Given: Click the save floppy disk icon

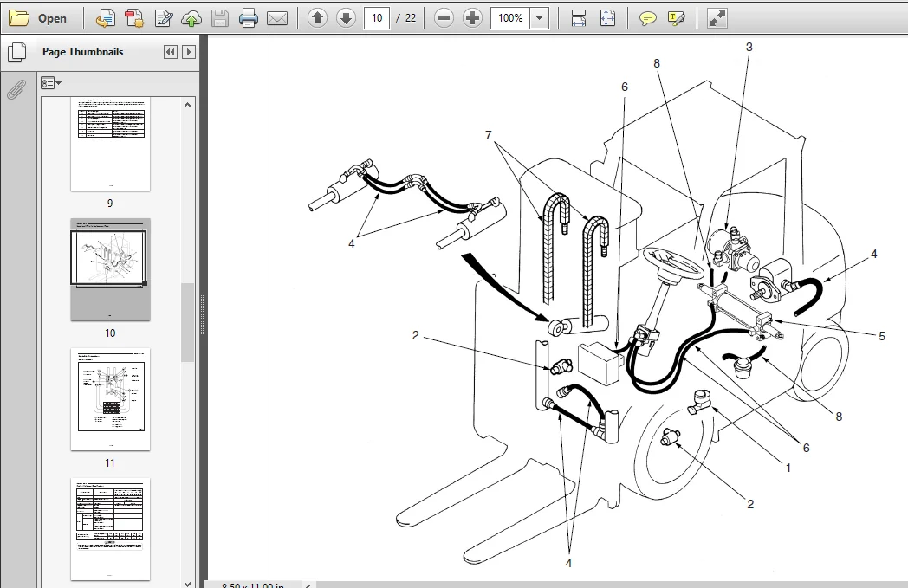Looking at the screenshot, I should (220, 18).
